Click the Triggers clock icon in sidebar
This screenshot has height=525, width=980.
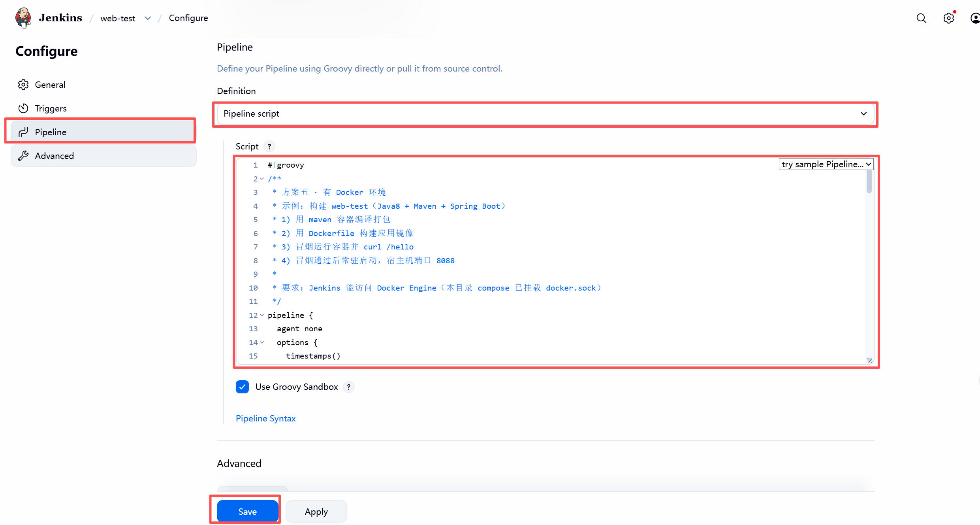point(23,108)
